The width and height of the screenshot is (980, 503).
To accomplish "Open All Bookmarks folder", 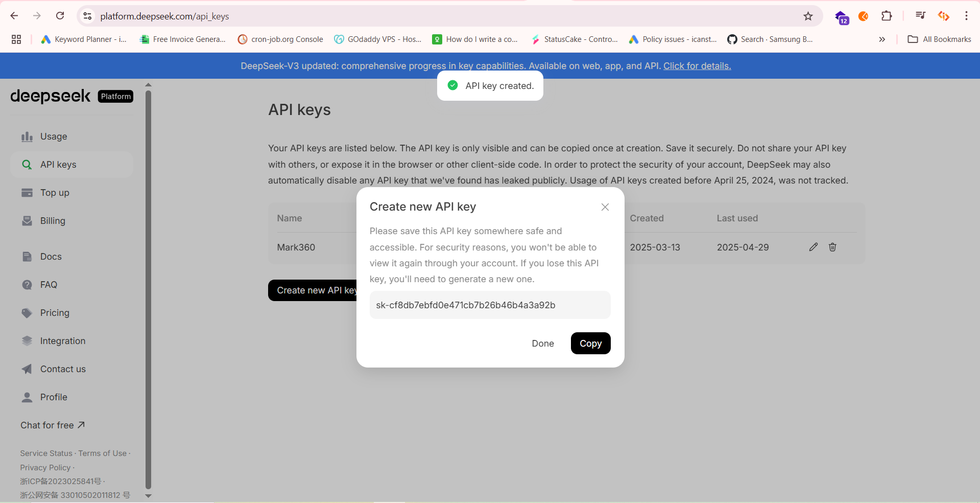I will click(x=939, y=39).
